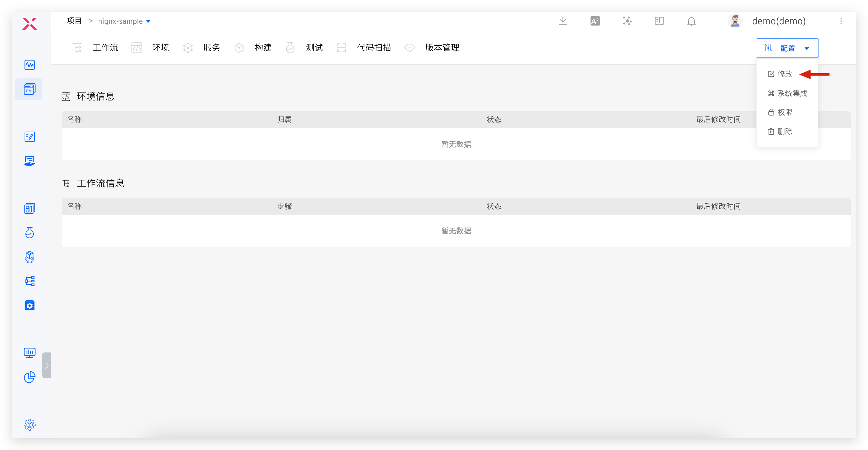Collapse the 配置 dropdown button
Image resolution: width=868 pixels, height=450 pixels.
coord(787,48)
